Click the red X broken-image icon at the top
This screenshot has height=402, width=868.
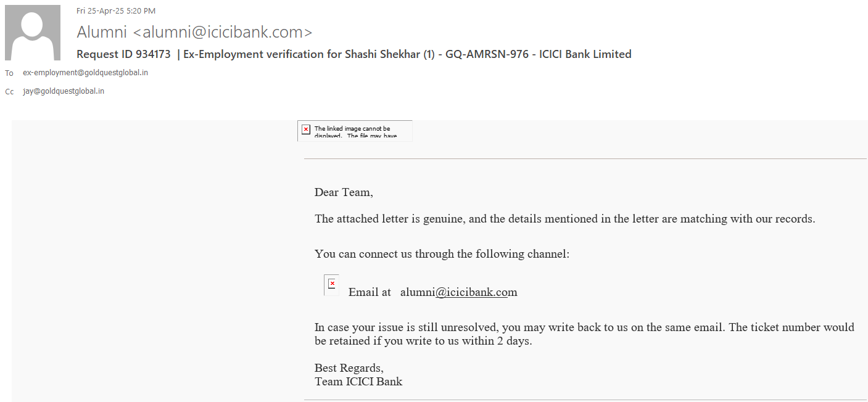(306, 129)
